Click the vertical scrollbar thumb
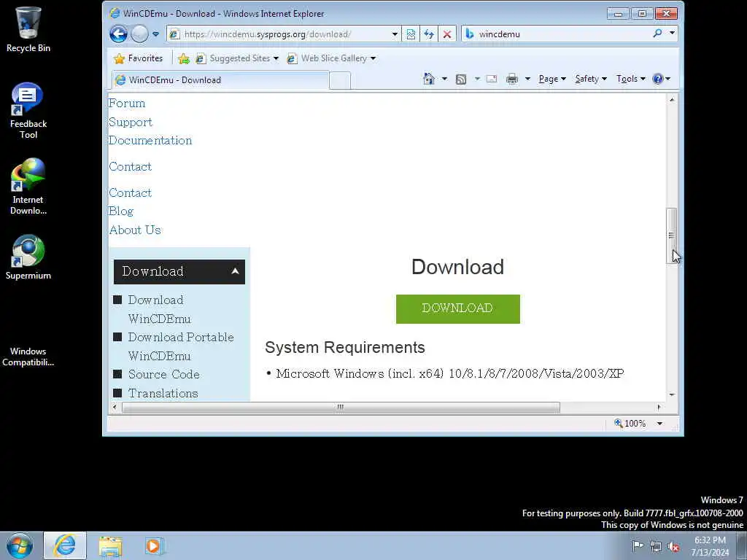This screenshot has width=747, height=560. coord(671,236)
